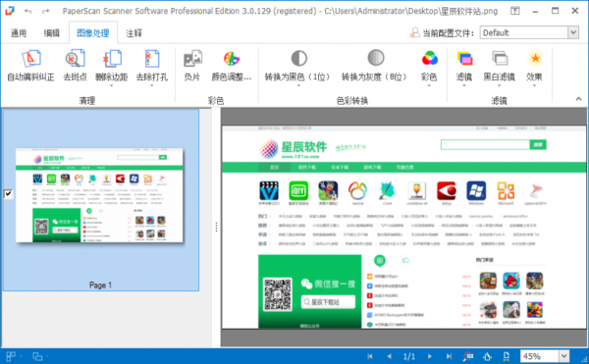Click the 1/1 page indicator
Screen dimensions: 589x364
pyautogui.click(x=409, y=356)
